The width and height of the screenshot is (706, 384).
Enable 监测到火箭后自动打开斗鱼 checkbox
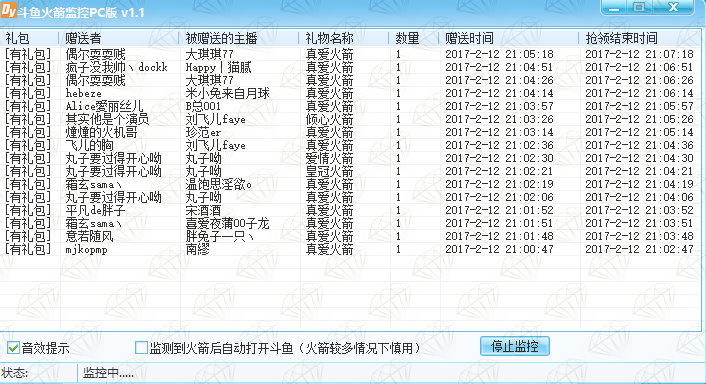point(141,348)
